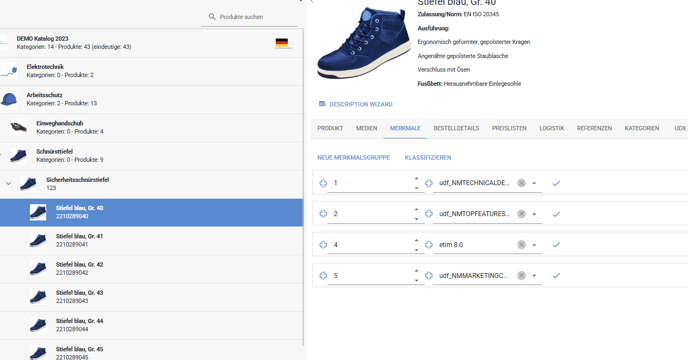This screenshot has width=688, height=360.
Task: Click the large blue boot product image
Action: tap(363, 43)
